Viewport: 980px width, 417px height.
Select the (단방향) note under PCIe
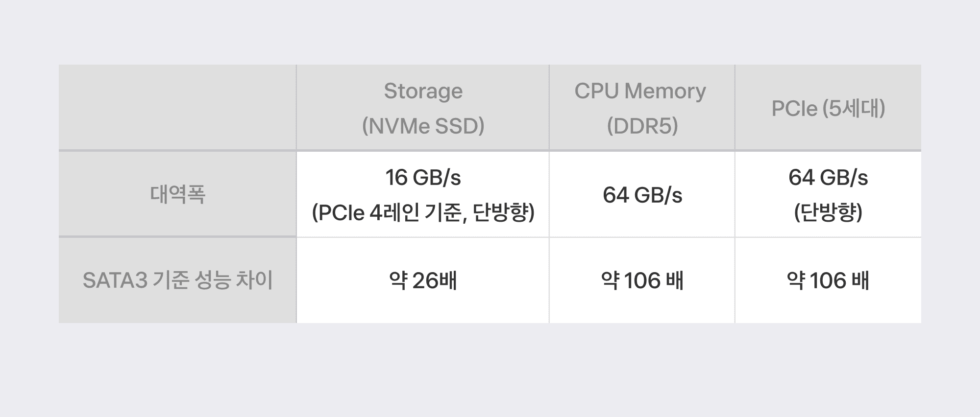coord(828,212)
